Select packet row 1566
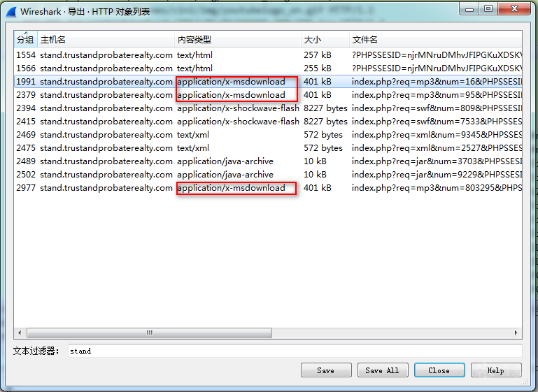538x392 pixels. pos(268,68)
